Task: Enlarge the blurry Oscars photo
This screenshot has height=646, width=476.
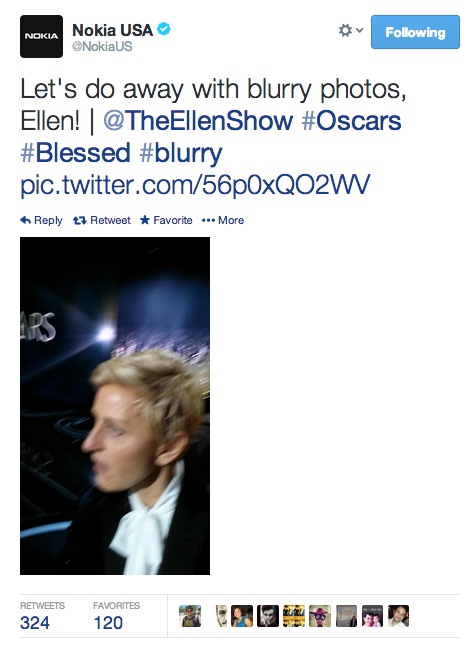Action: 115,406
